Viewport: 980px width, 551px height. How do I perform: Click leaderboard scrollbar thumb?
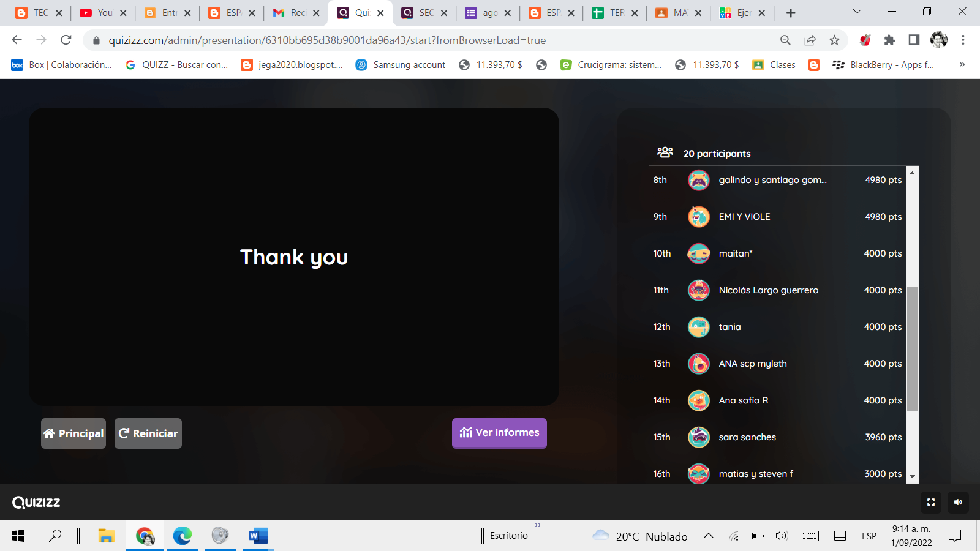912,348
